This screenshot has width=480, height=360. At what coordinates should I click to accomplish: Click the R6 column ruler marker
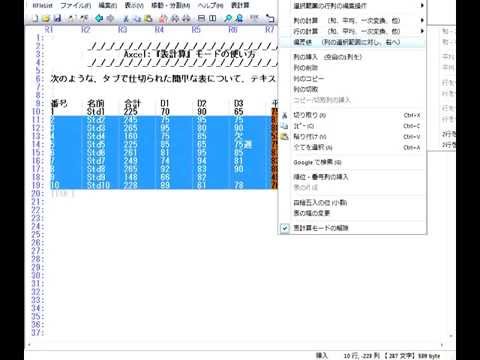coord(233,30)
